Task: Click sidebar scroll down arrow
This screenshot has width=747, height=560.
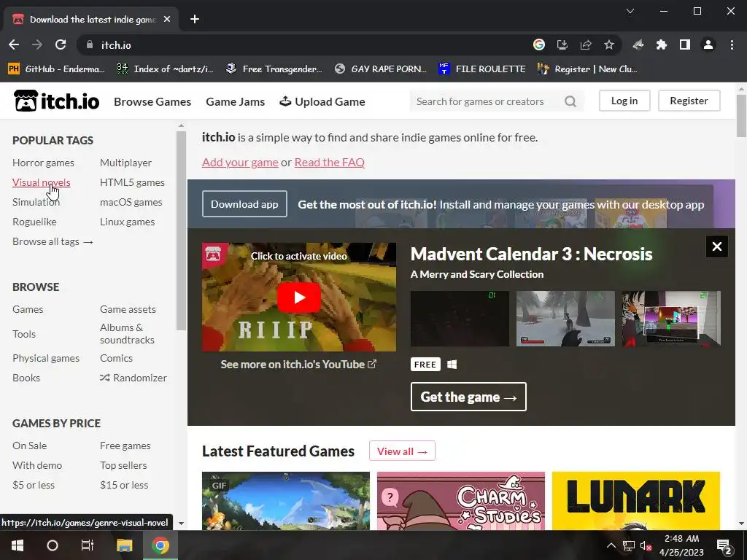Action: pos(181,523)
